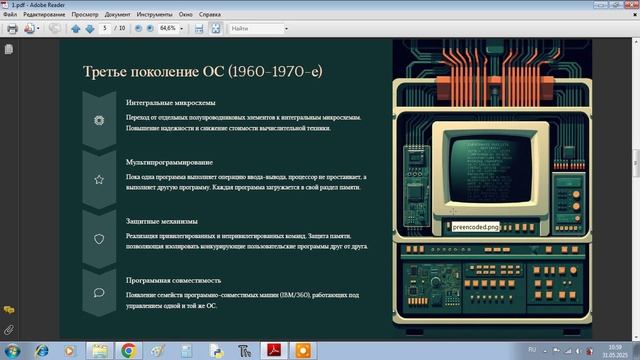The width and height of the screenshot is (640, 360).
Task: Open the Файл menu
Action: pos(10,14)
